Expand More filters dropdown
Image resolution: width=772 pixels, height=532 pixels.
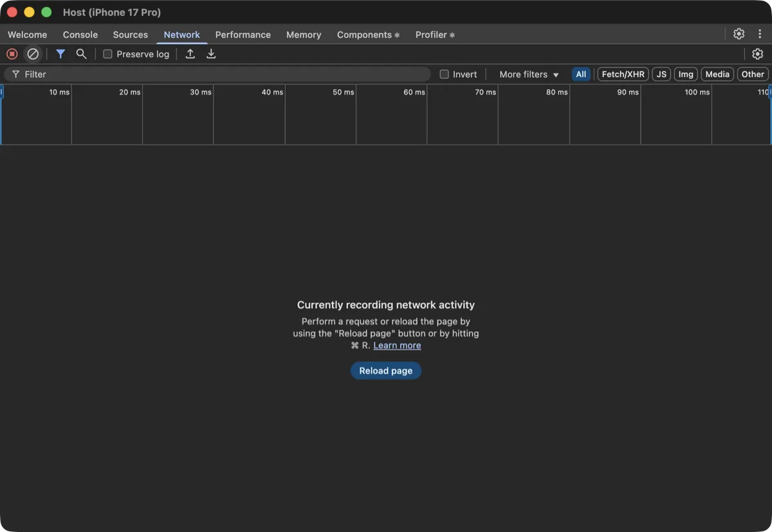[529, 74]
